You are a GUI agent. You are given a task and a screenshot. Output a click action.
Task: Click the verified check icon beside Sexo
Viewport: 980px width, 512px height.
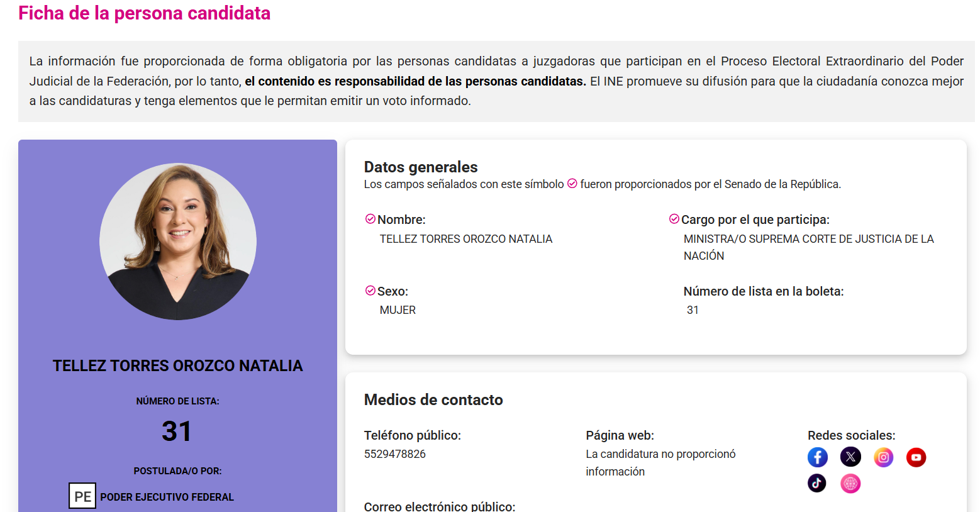(370, 291)
